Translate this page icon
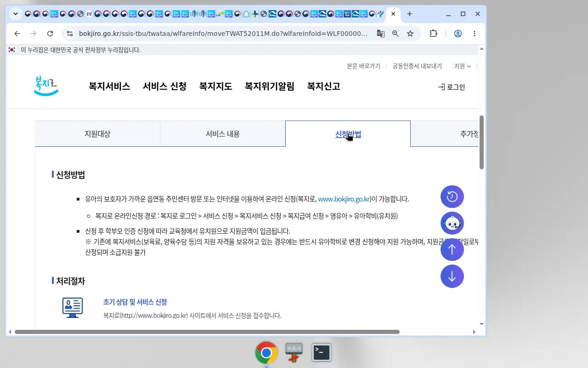This screenshot has width=588, height=368. pos(381,34)
